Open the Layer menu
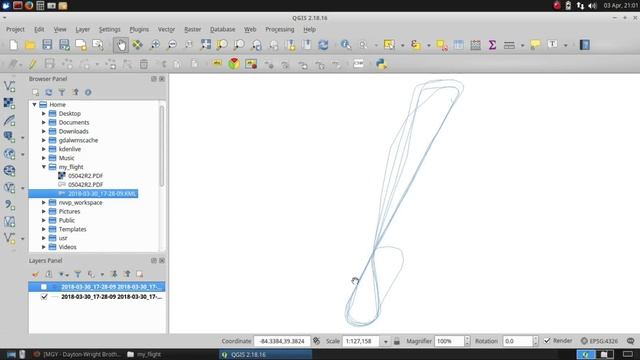Screen dimensions: 640x360 (82, 29)
